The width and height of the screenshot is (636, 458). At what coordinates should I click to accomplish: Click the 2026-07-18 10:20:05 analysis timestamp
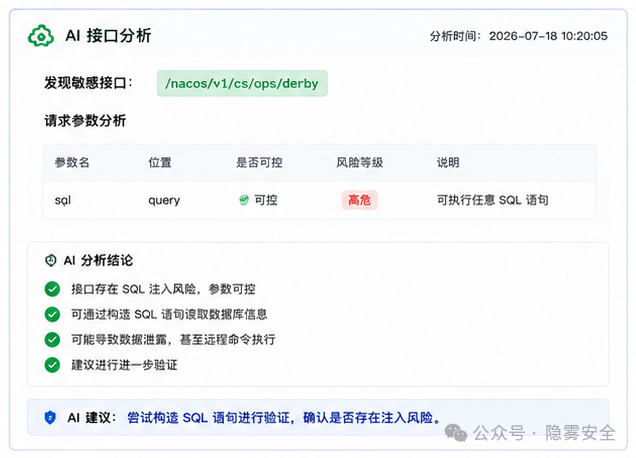548,36
